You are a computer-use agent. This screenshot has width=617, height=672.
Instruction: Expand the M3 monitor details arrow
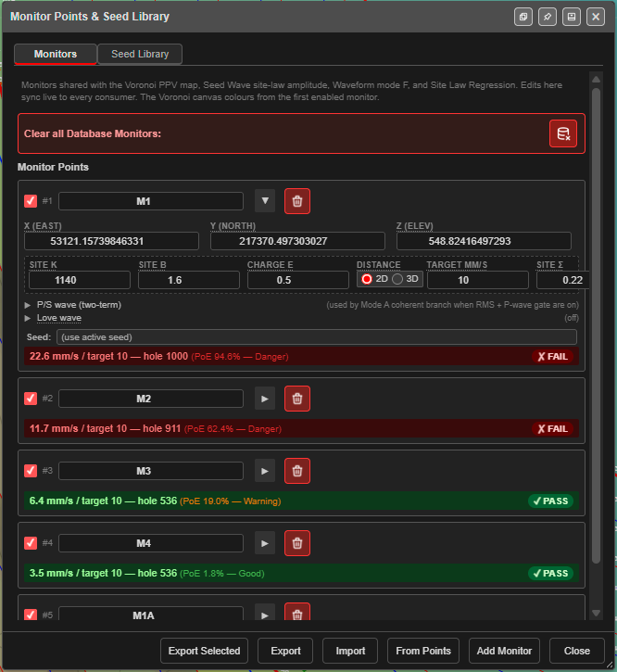265,471
